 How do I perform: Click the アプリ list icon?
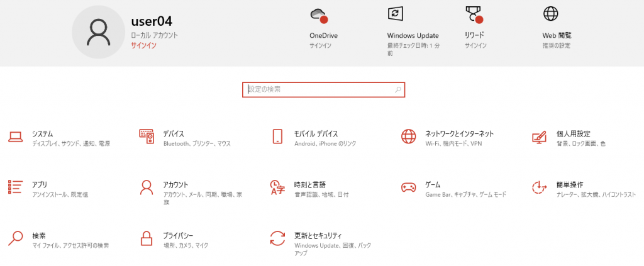tap(16, 187)
